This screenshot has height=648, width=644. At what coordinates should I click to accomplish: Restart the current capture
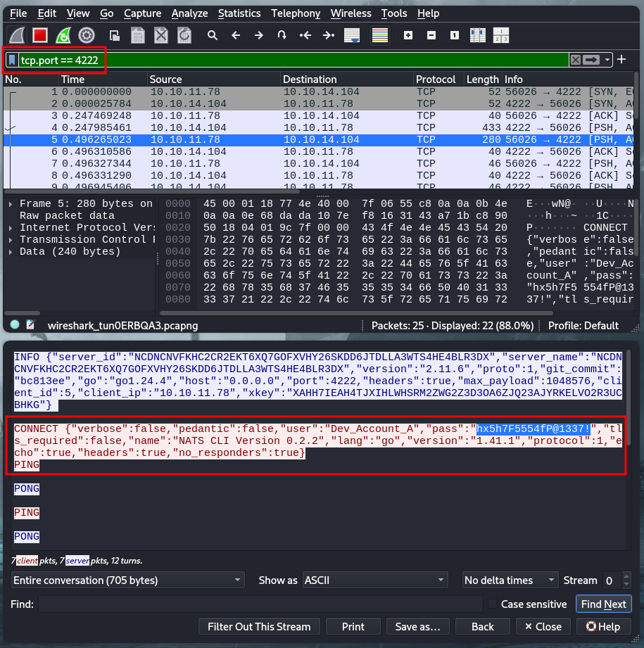(x=63, y=34)
